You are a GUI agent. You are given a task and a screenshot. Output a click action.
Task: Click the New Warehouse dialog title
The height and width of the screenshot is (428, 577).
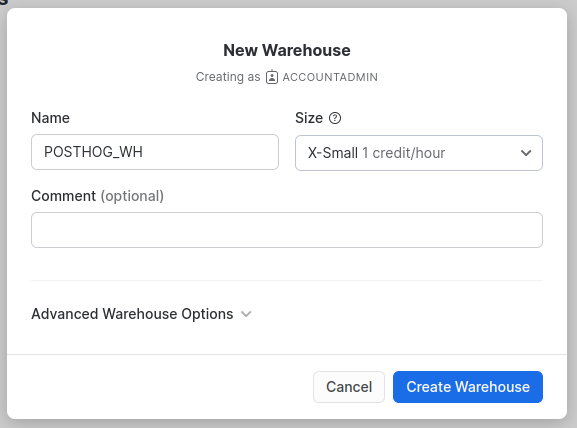(287, 50)
